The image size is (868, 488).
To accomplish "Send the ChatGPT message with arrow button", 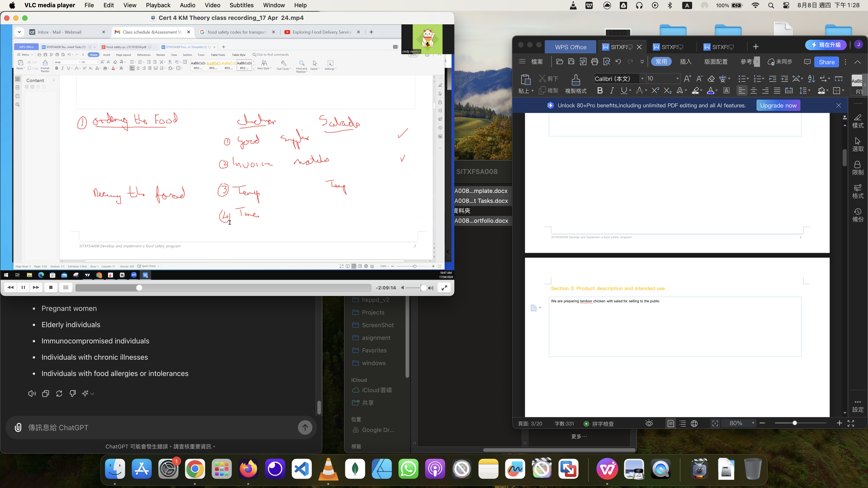I will (305, 427).
